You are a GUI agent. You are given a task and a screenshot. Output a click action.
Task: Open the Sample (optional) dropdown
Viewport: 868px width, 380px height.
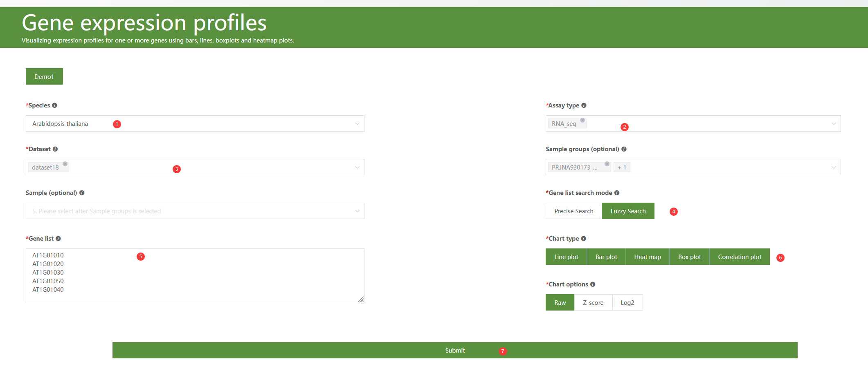pyautogui.click(x=195, y=211)
